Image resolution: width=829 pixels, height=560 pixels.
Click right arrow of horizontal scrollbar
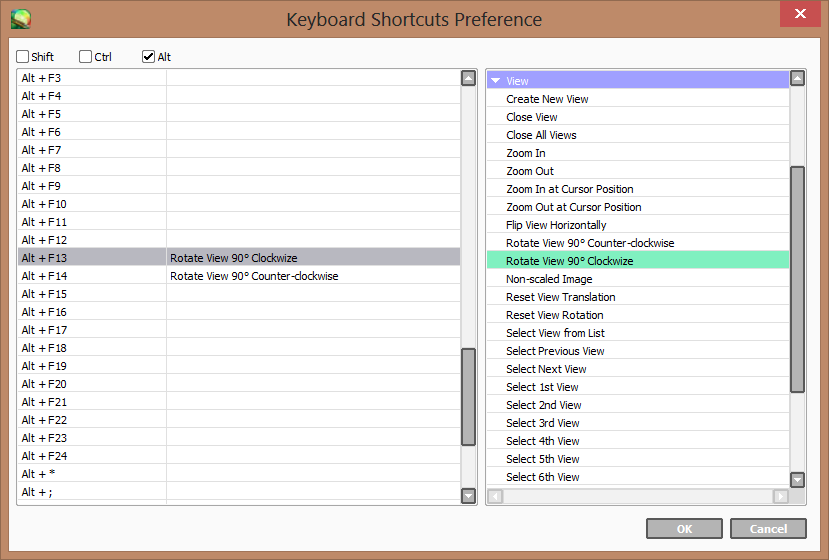point(780,496)
